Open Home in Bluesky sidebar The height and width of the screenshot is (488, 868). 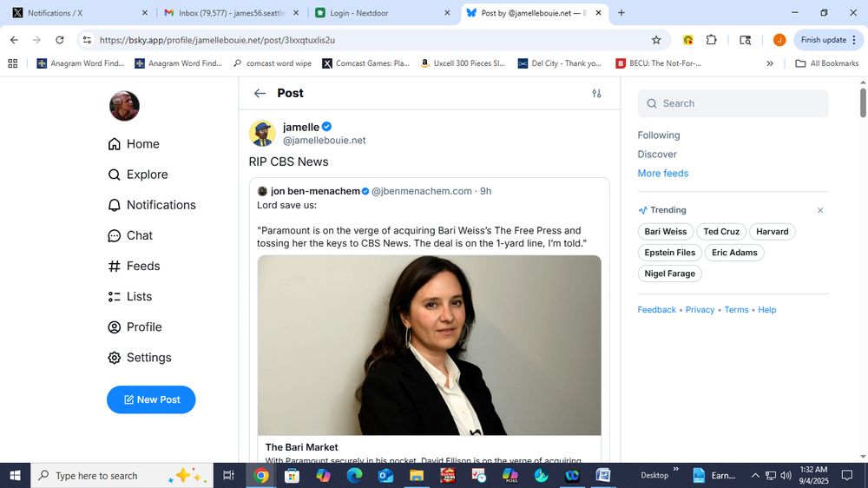(134, 144)
